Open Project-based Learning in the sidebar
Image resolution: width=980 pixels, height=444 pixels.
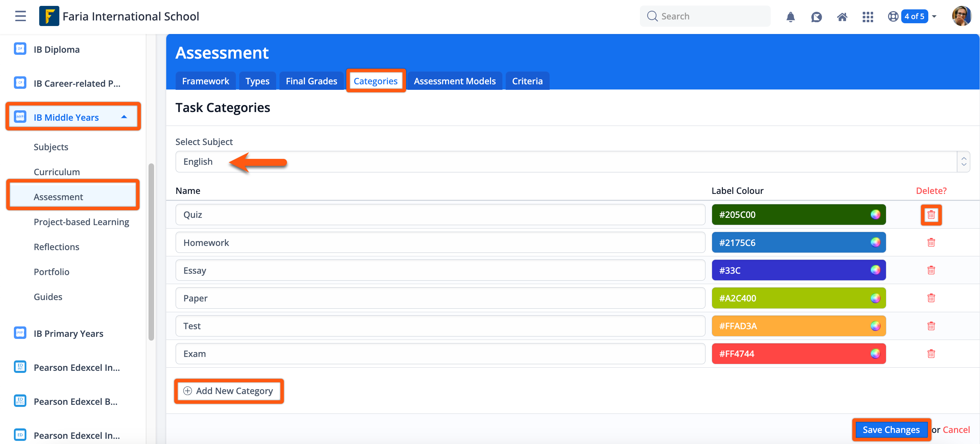[82, 222]
